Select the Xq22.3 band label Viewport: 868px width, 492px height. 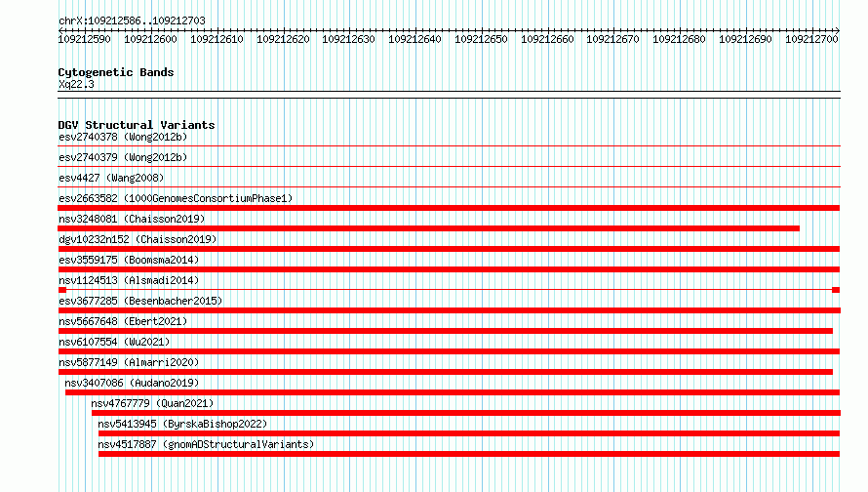pyautogui.click(x=76, y=84)
